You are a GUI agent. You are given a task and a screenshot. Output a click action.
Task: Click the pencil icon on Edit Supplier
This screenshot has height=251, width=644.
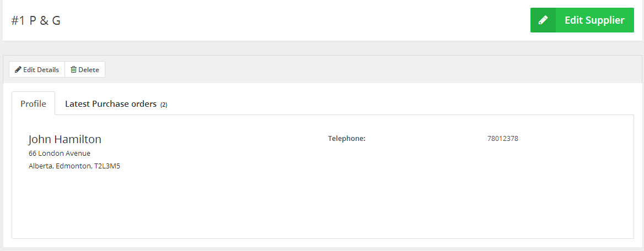point(543,20)
